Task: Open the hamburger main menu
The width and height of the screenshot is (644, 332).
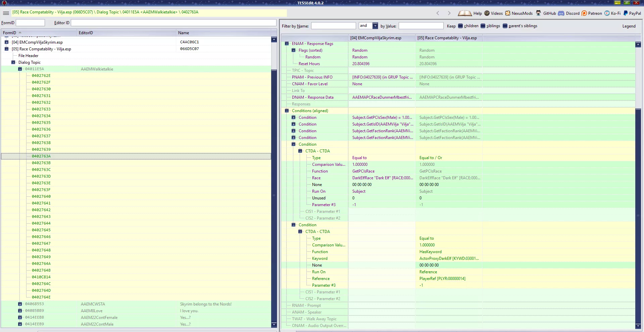Action: 6,13
